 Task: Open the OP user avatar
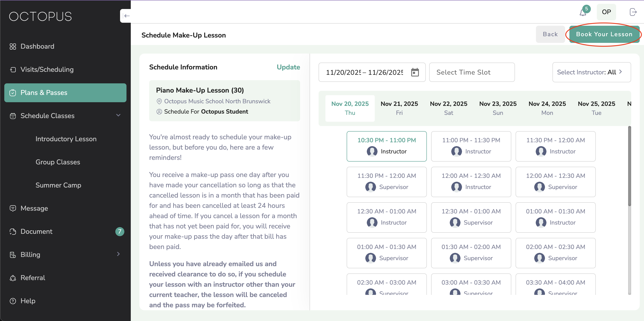tap(606, 12)
